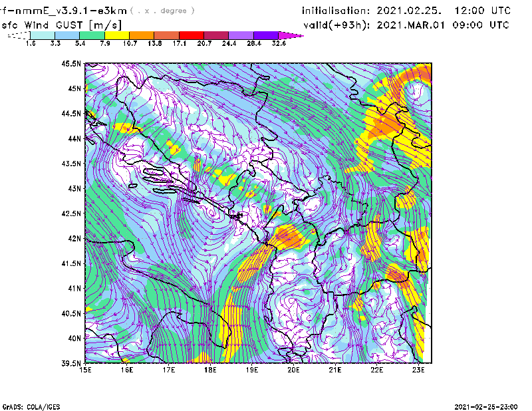This screenshot has height=411, width=532.
Task: Click the 15E longitude label
Action: 85,370
